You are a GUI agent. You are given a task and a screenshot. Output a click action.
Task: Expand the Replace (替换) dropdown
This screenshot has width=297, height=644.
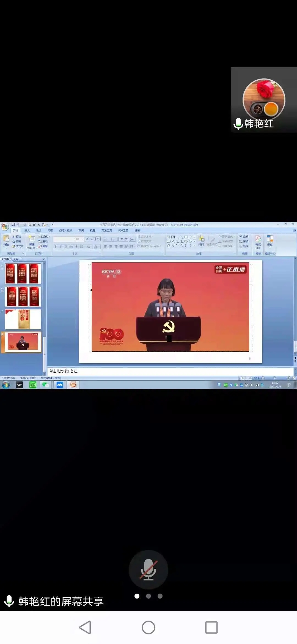245,241
